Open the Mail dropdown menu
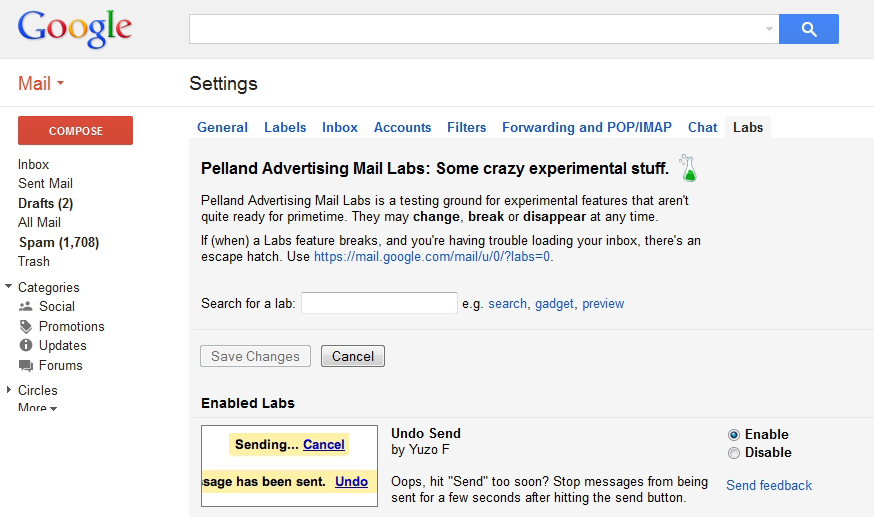This screenshot has width=874, height=517. click(41, 84)
